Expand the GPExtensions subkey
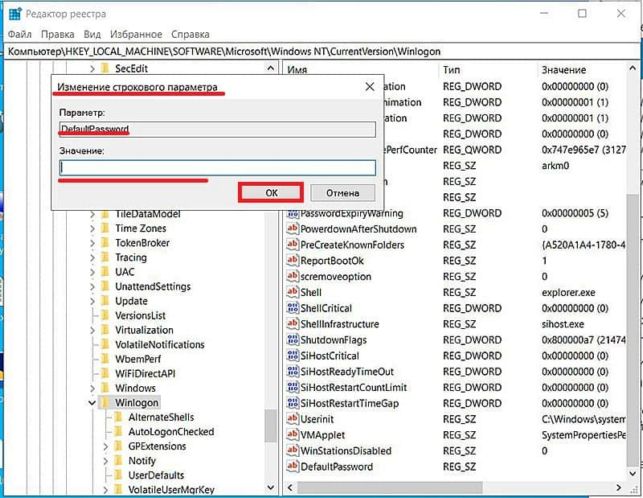Viewport: 643px width, 498px height. click(105, 446)
